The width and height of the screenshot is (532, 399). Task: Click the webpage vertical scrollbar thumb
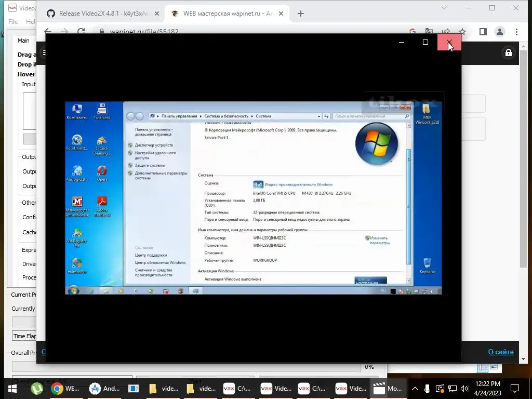click(x=523, y=159)
